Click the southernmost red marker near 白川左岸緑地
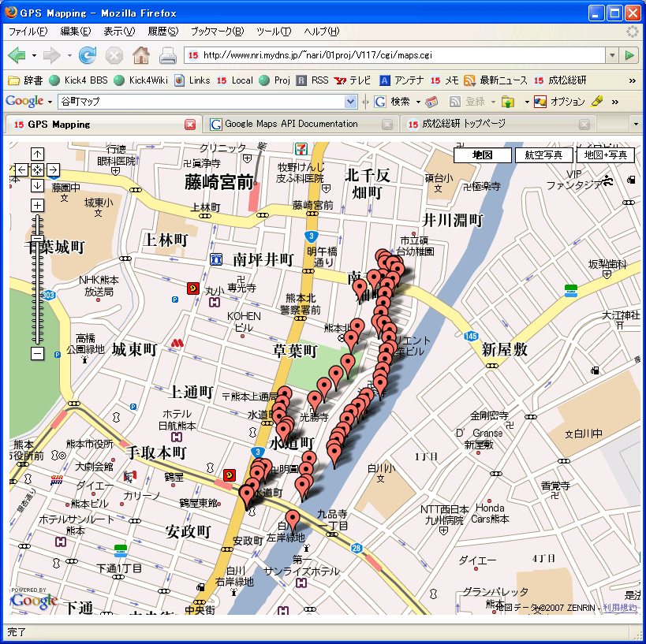646x644 pixels. (x=293, y=520)
